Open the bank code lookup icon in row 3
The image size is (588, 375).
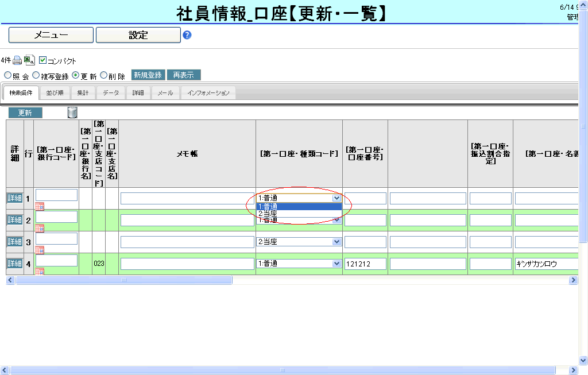tap(40, 250)
